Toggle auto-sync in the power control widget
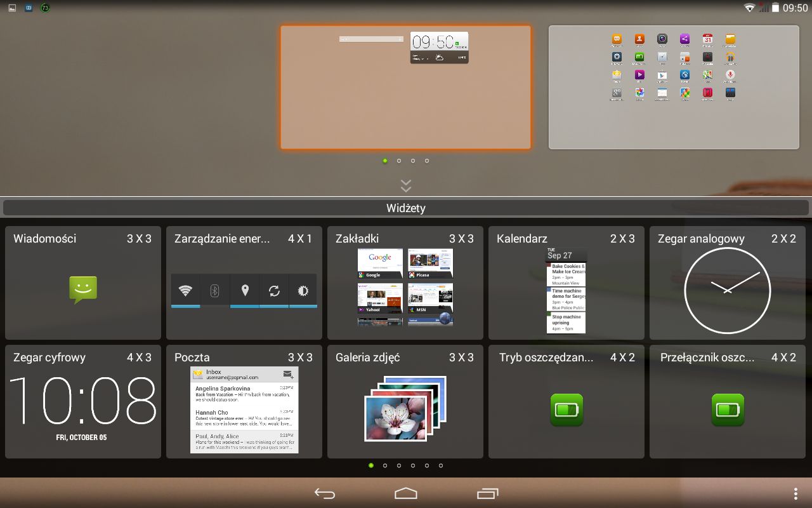The image size is (812, 508). [274, 291]
